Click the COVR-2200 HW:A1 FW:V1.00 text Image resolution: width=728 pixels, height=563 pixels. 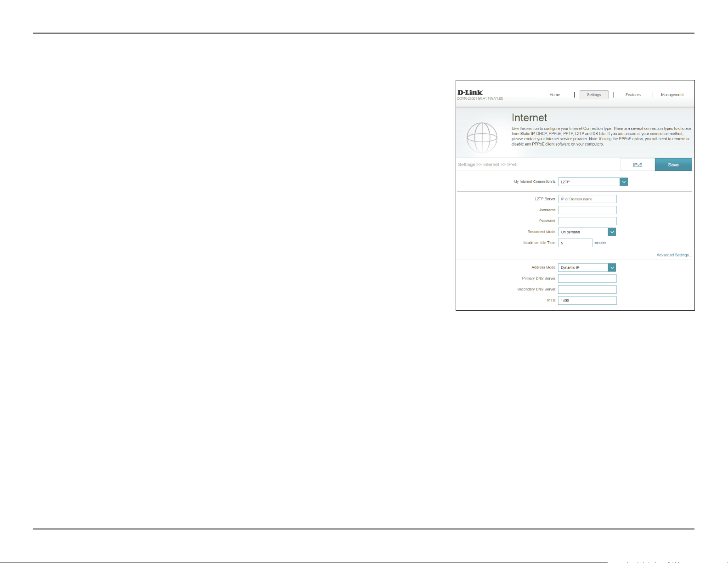(480, 98)
